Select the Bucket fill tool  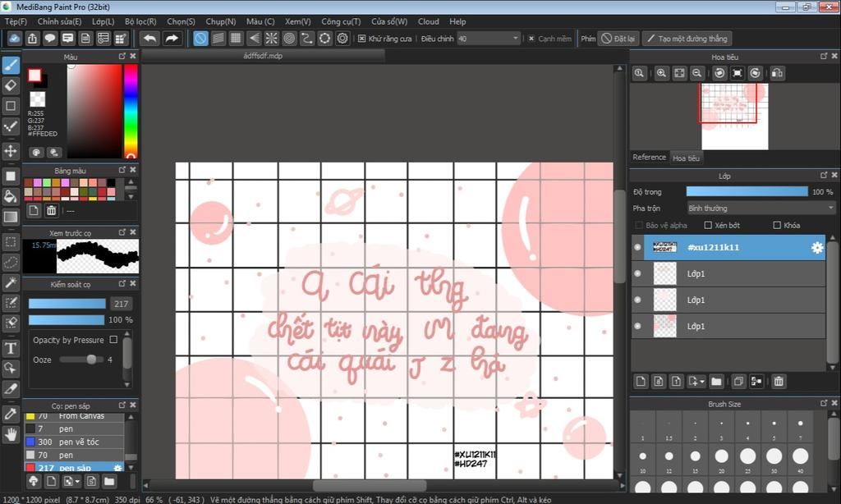[11, 196]
